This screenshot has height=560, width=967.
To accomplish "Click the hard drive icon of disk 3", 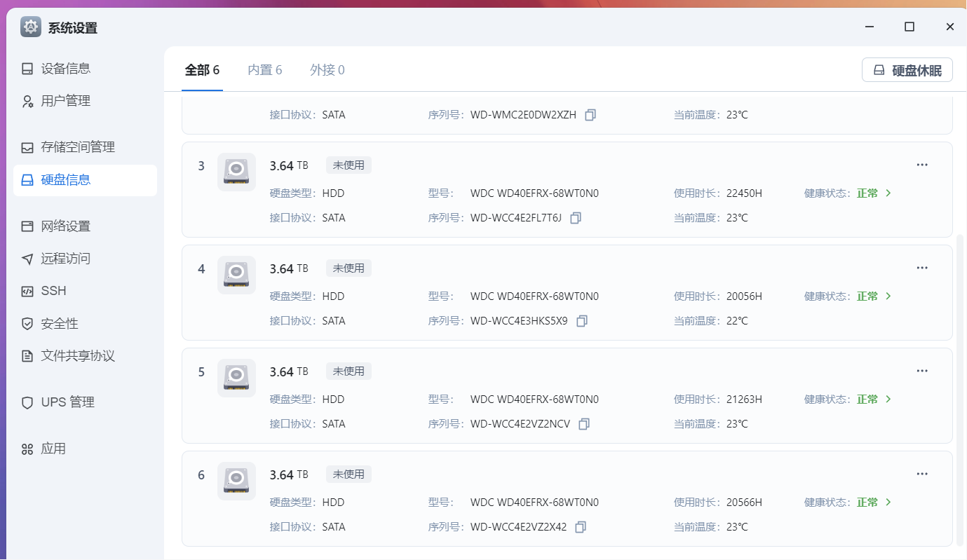I will point(236,172).
